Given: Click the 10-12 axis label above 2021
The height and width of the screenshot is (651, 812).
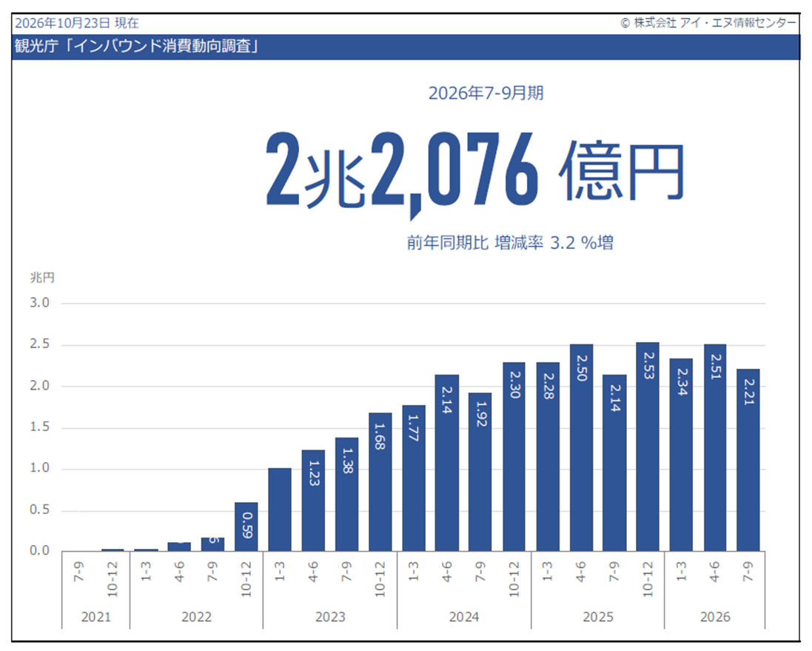Looking at the screenshot, I should point(113,578).
